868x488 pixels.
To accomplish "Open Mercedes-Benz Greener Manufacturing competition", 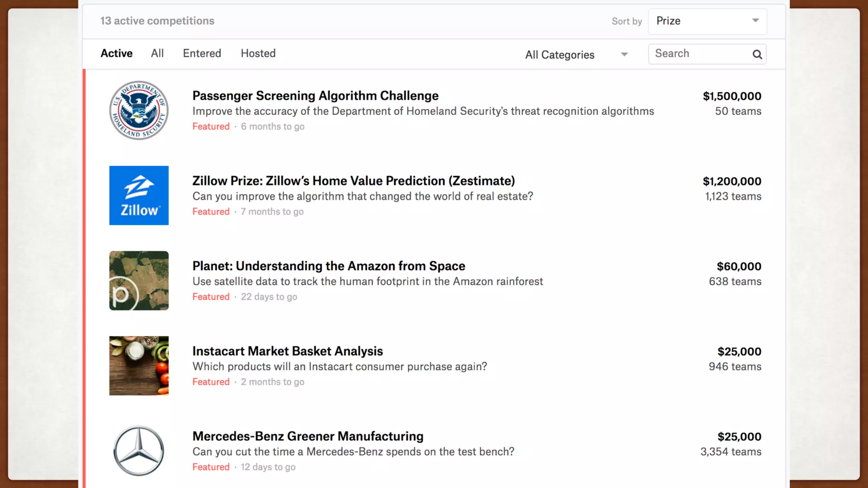I will click(x=308, y=436).
